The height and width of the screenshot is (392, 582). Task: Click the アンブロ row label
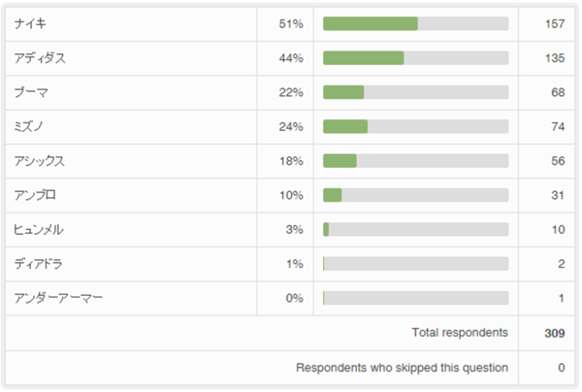pos(35,195)
